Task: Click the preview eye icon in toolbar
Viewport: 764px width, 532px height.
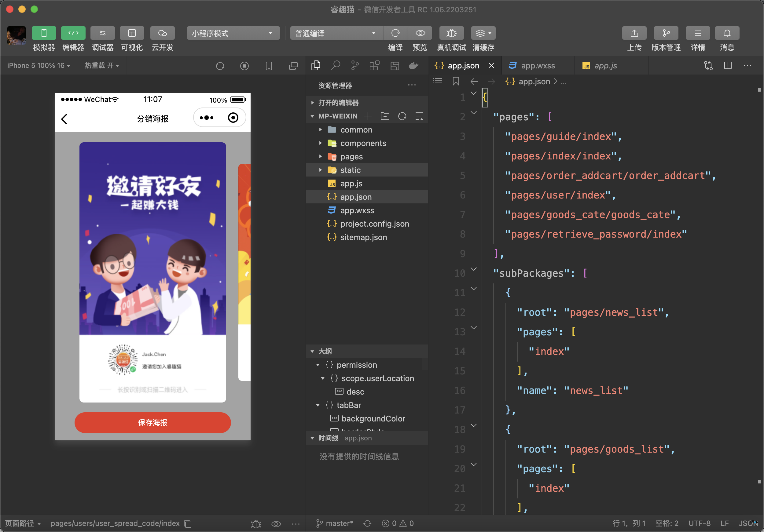Action: (x=420, y=33)
